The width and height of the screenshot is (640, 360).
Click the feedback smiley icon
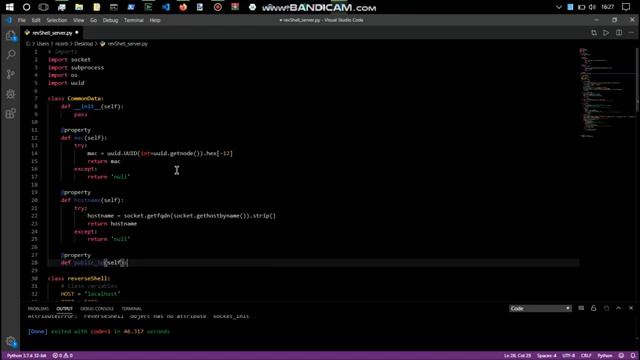[x=621, y=356]
